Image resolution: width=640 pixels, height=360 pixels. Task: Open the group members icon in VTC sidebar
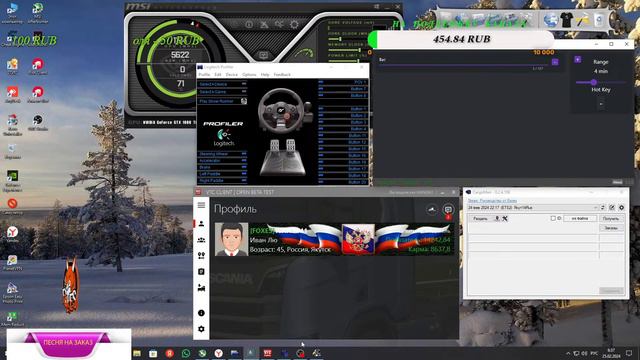(201, 240)
